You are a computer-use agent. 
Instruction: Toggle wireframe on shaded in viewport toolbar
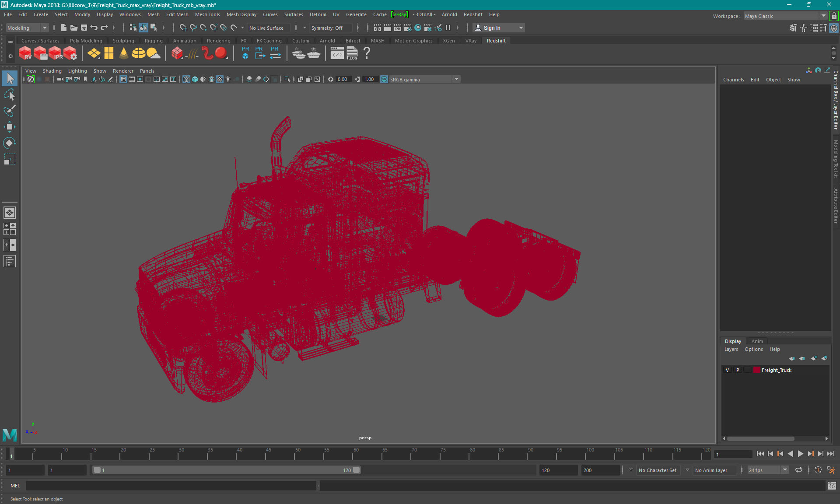[x=211, y=79]
